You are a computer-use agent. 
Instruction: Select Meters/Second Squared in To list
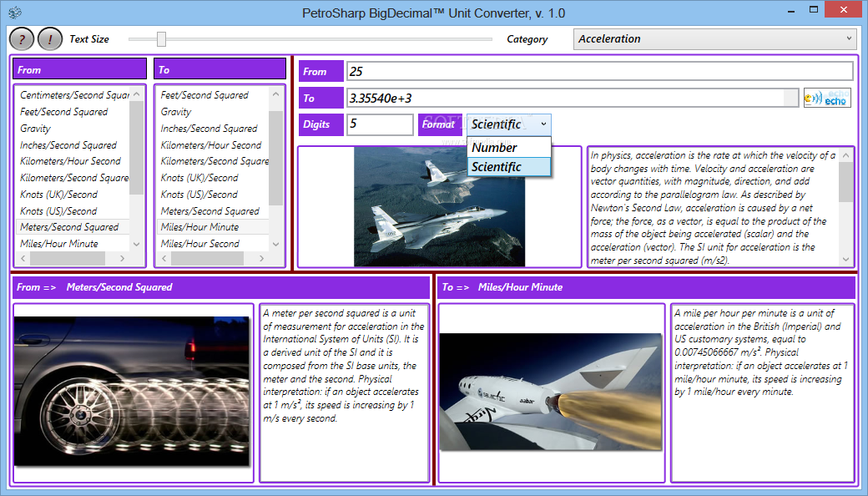pyautogui.click(x=213, y=211)
